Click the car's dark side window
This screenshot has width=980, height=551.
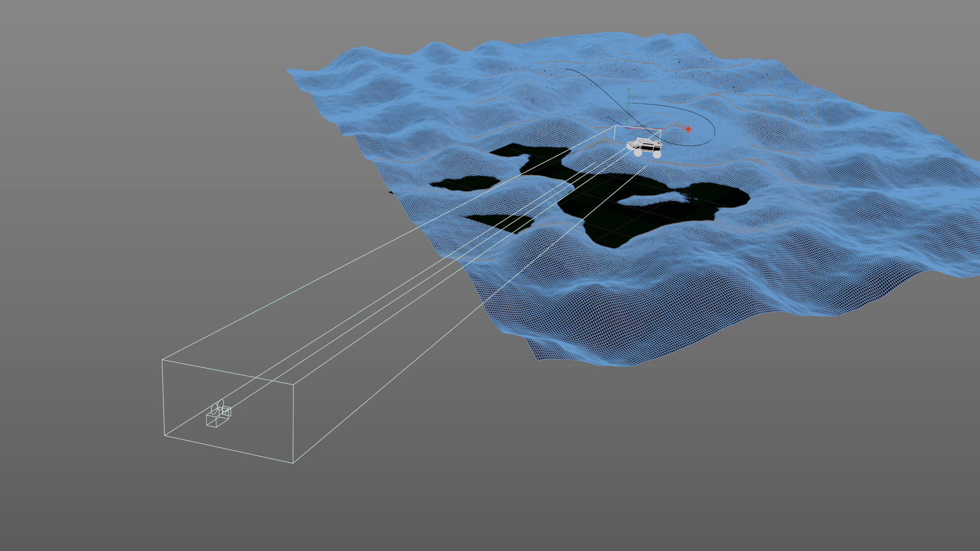648,147
